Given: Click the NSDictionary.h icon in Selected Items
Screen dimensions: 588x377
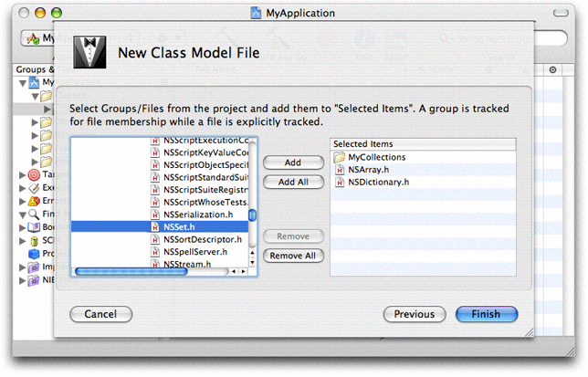Looking at the screenshot, I should (x=339, y=183).
